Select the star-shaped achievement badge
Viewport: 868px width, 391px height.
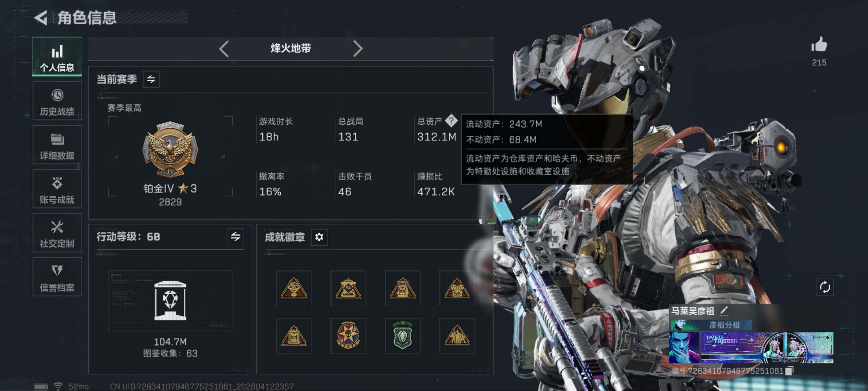(x=348, y=335)
